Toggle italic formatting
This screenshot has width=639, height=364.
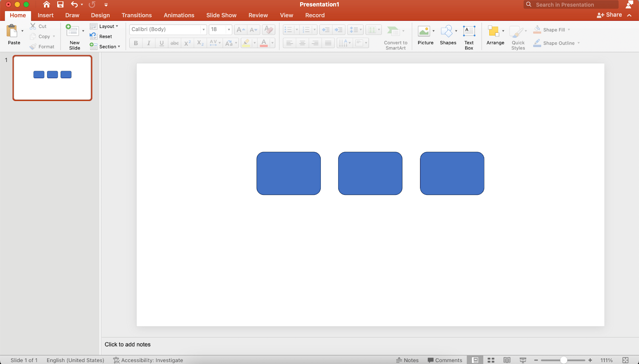(x=149, y=43)
